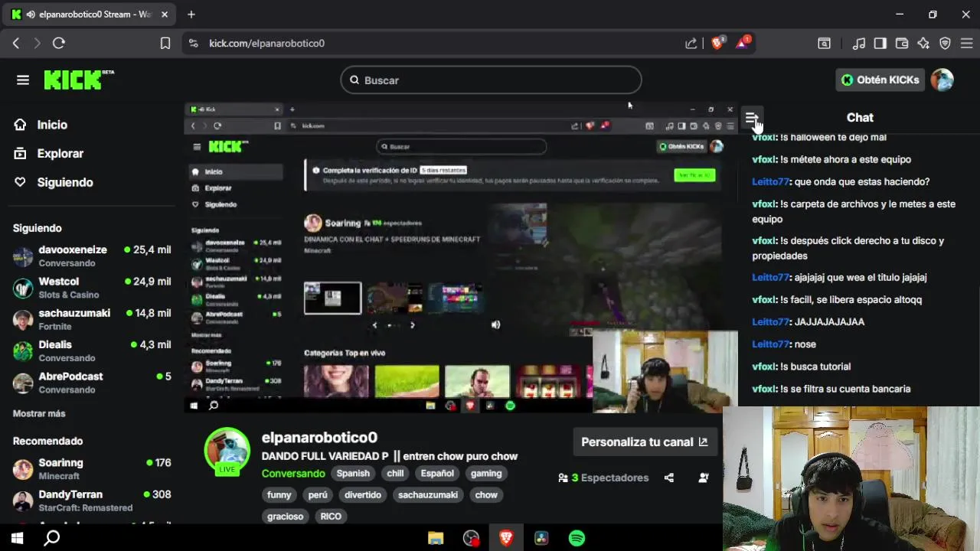Image resolution: width=980 pixels, height=551 pixels.
Task: Open the Brave Shields lion icon
Action: [717, 44]
